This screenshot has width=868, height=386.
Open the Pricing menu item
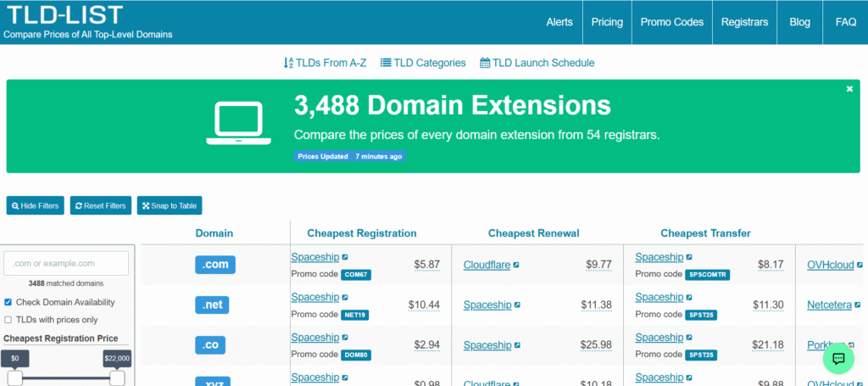pos(607,22)
